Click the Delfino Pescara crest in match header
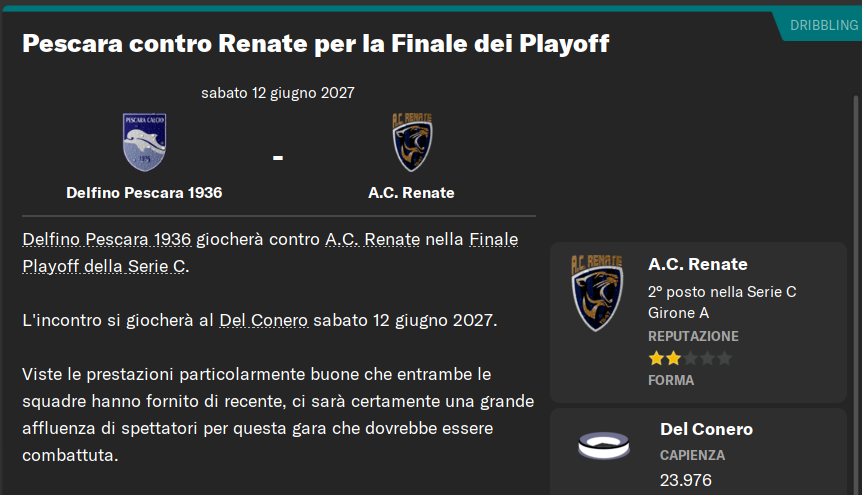 pos(144,142)
